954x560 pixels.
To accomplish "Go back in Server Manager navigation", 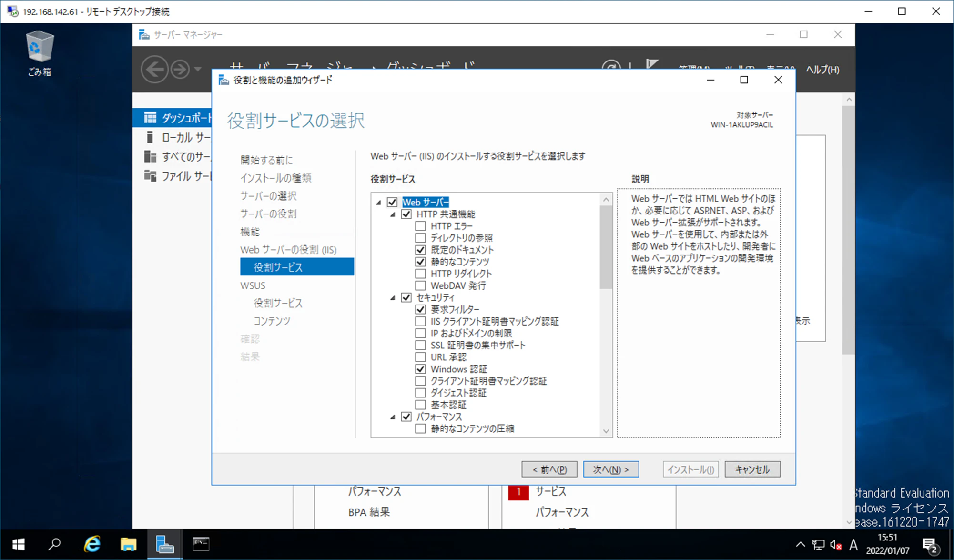I will point(154,70).
